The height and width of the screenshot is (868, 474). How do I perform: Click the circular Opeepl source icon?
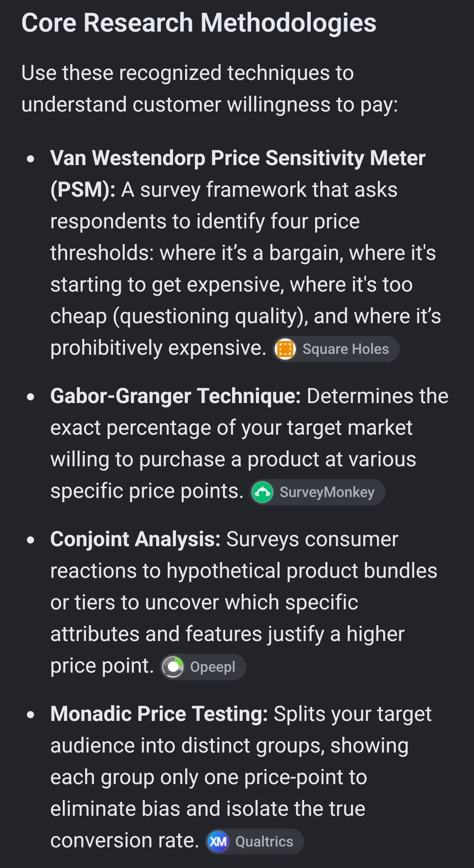tap(173, 667)
